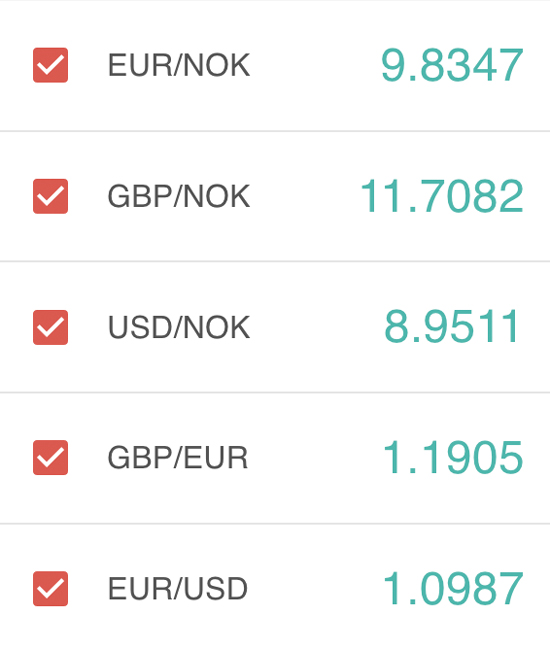Select blank area of EUR/USD row
550x649 pixels.
[315, 589]
